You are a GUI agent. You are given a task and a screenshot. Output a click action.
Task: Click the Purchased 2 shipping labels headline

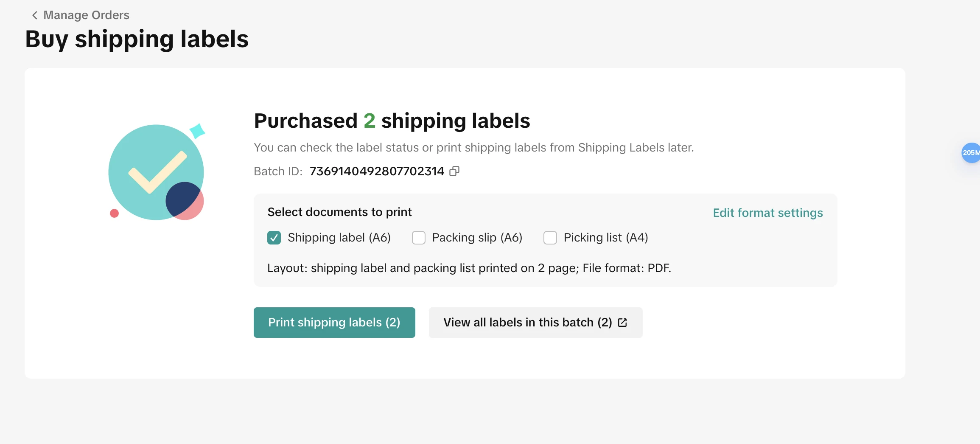click(x=392, y=121)
